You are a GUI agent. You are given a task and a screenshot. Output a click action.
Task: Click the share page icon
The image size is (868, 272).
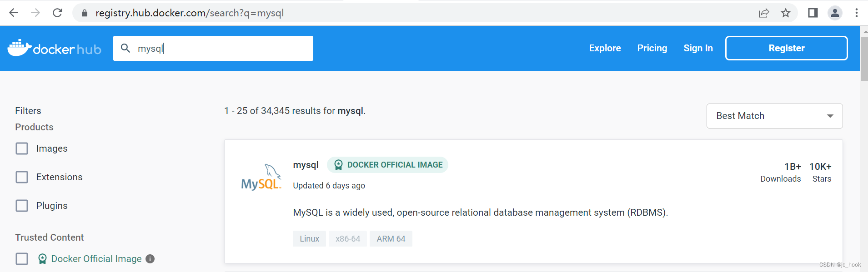[x=764, y=13]
